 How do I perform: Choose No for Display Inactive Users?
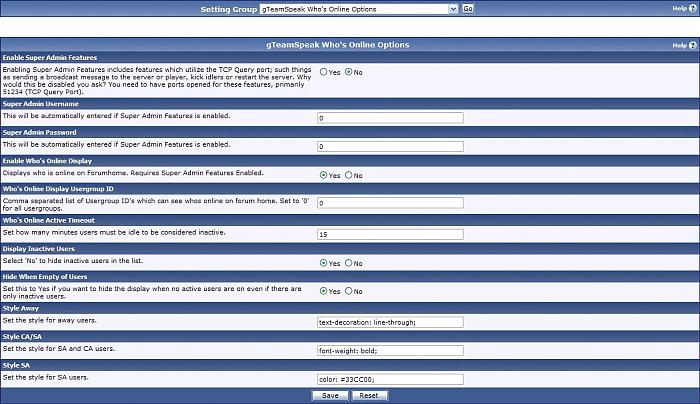tap(349, 263)
